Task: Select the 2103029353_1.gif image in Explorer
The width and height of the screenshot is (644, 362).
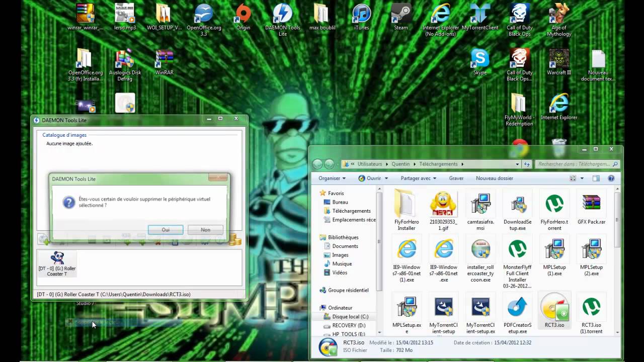Action: (x=443, y=211)
